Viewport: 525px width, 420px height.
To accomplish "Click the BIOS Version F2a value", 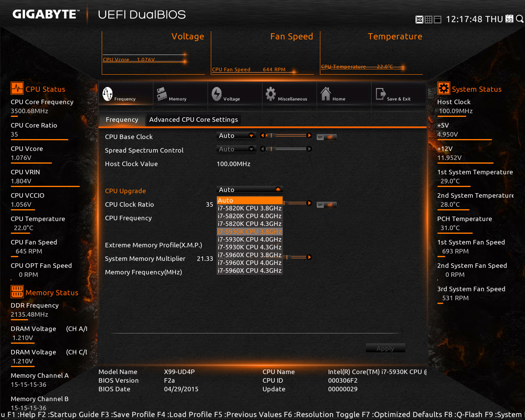I will (169, 381).
